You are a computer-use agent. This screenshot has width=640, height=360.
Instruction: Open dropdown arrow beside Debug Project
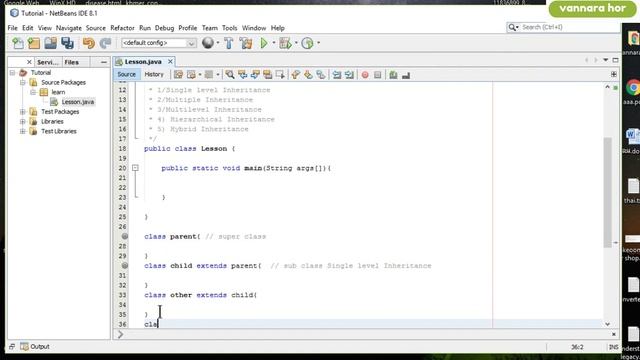pos(296,42)
